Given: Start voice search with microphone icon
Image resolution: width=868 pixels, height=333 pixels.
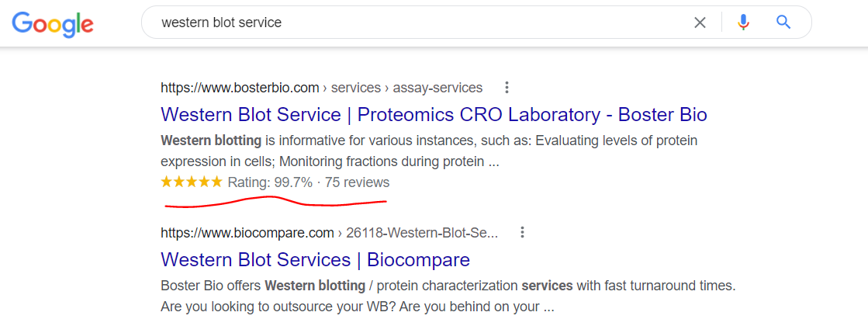Looking at the screenshot, I should 743,23.
